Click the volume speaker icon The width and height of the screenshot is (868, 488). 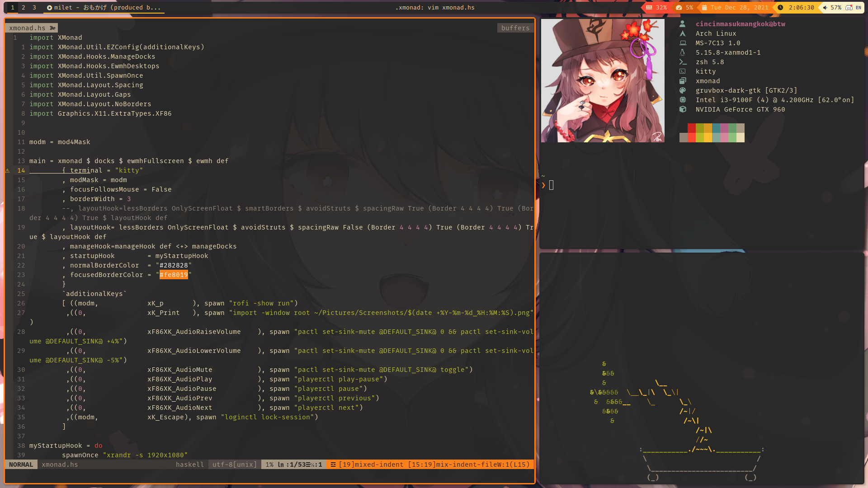coord(825,8)
